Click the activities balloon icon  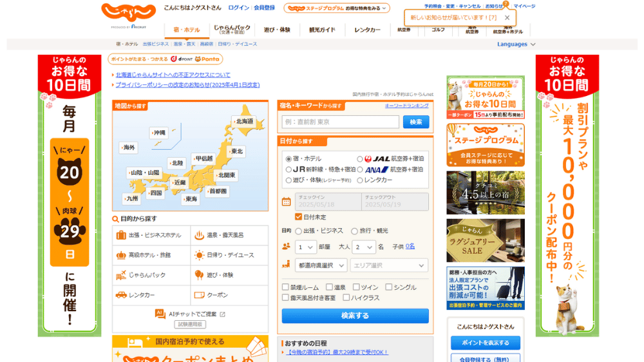click(x=199, y=275)
